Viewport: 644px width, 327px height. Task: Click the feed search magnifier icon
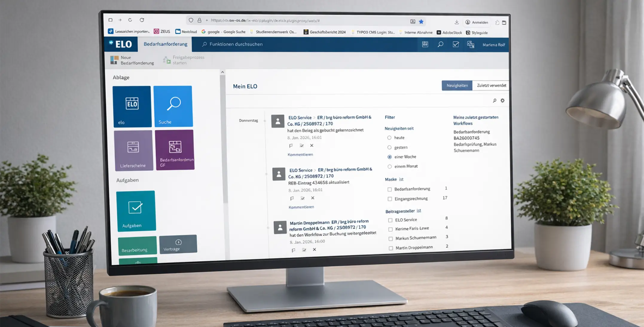pos(495,101)
